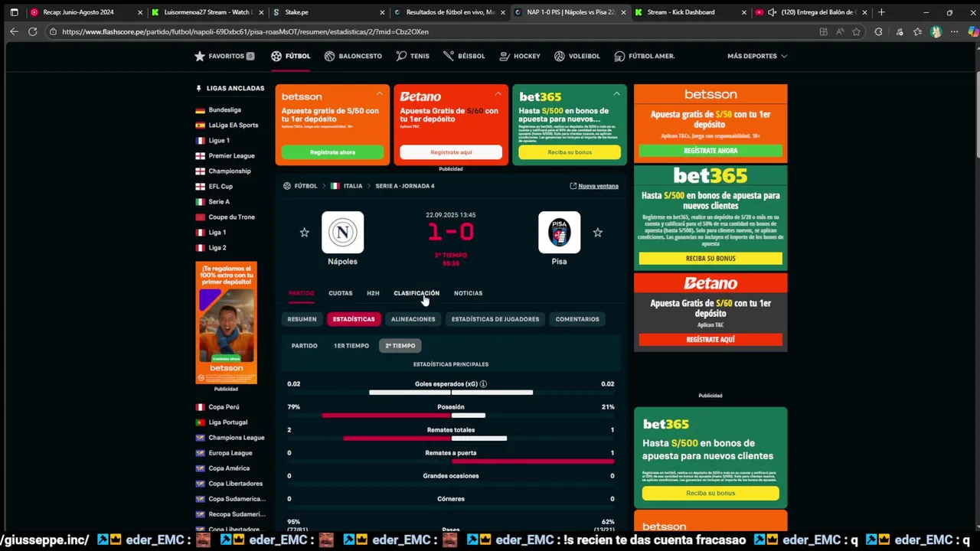
Task: Reload the page with refresh icon
Action: [x=32, y=31]
